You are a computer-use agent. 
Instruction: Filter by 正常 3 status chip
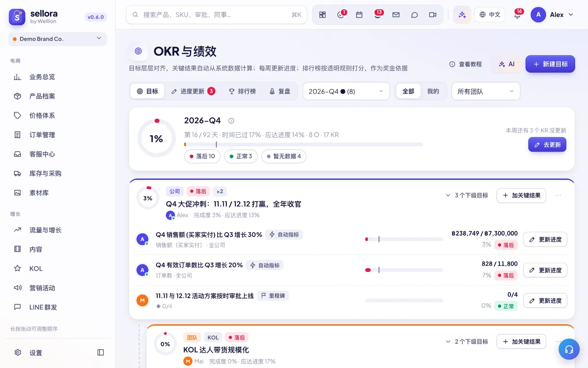point(241,156)
